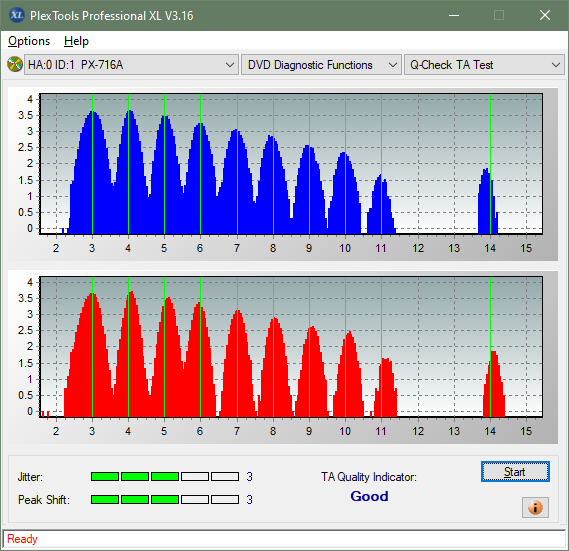
Task: Close the PlexTools Professional window
Action: click(x=545, y=15)
